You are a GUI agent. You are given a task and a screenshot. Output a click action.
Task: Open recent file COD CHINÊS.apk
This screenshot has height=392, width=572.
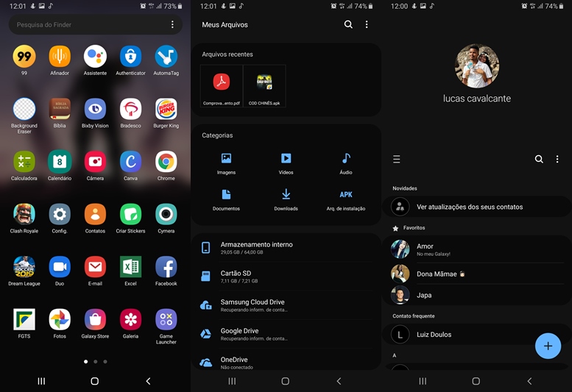tap(264, 86)
